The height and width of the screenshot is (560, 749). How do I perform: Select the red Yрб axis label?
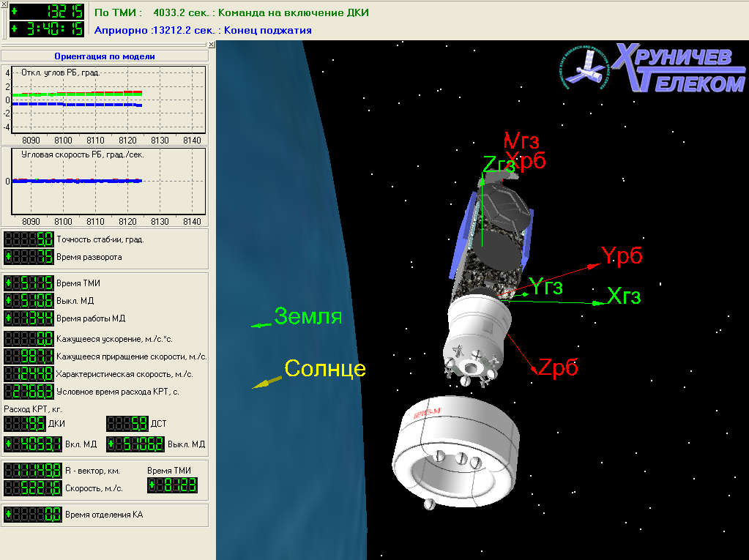pyautogui.click(x=622, y=255)
